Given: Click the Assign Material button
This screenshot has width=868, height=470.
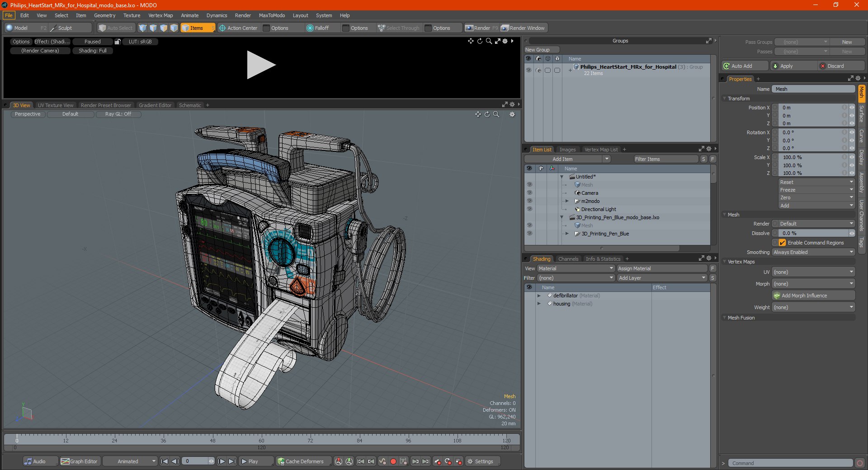Looking at the screenshot, I should [x=661, y=268].
